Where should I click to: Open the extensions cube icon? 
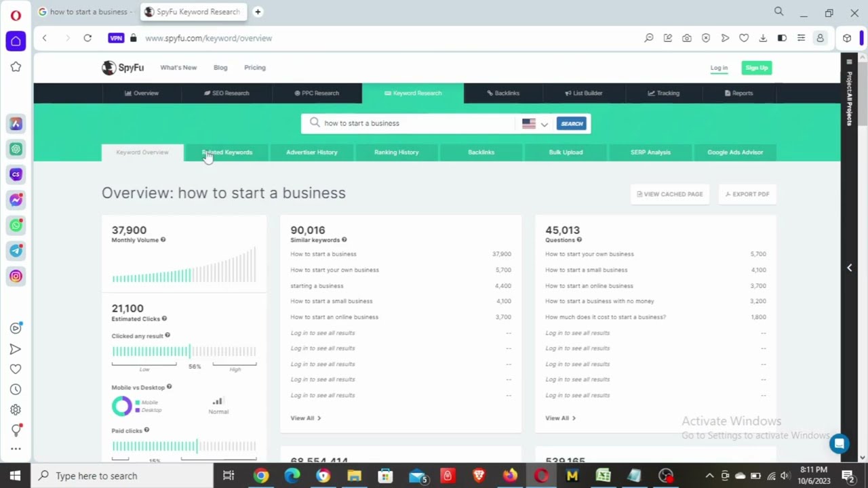(x=847, y=38)
